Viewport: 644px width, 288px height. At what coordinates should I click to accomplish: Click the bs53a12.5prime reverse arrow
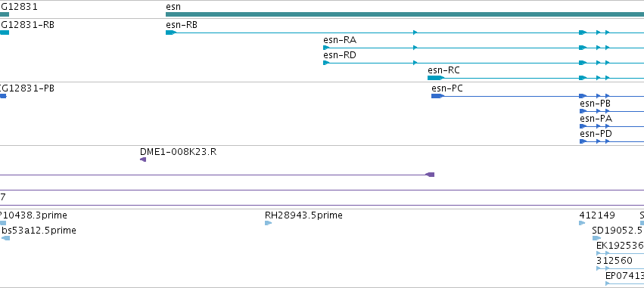coord(6,238)
